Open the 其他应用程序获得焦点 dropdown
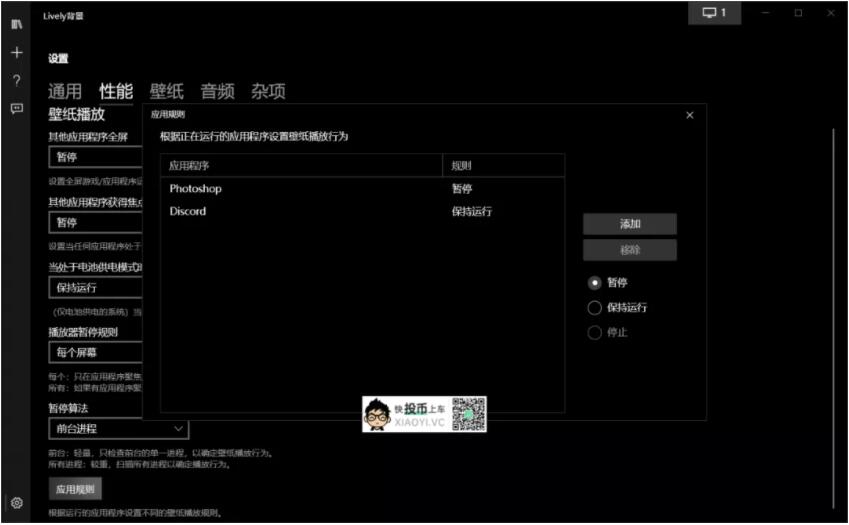 (95, 222)
